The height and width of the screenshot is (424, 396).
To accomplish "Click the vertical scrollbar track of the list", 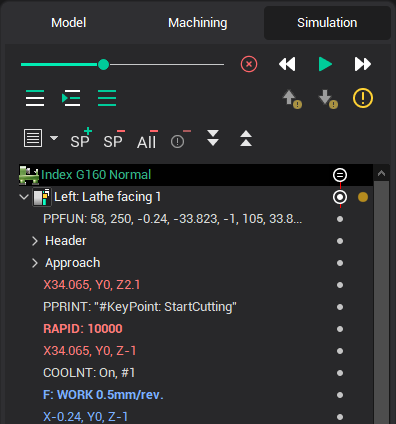I will pos(382,303).
